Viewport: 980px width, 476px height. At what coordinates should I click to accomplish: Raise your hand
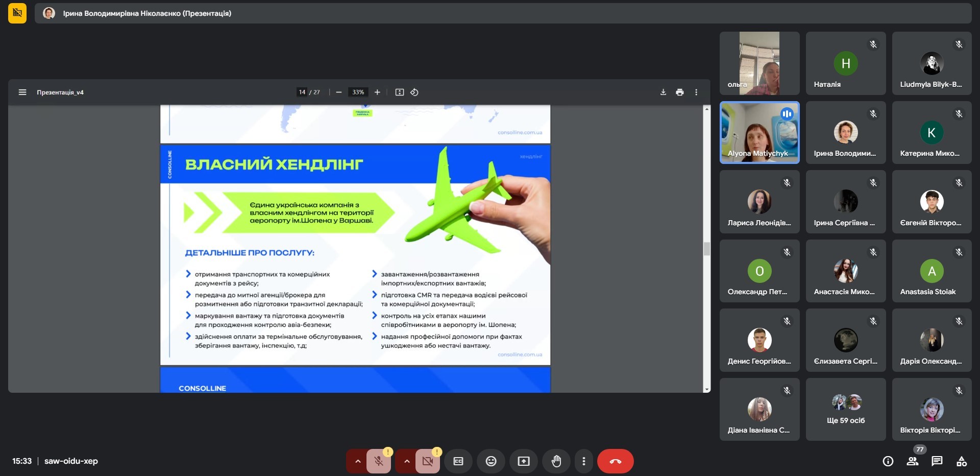click(556, 461)
